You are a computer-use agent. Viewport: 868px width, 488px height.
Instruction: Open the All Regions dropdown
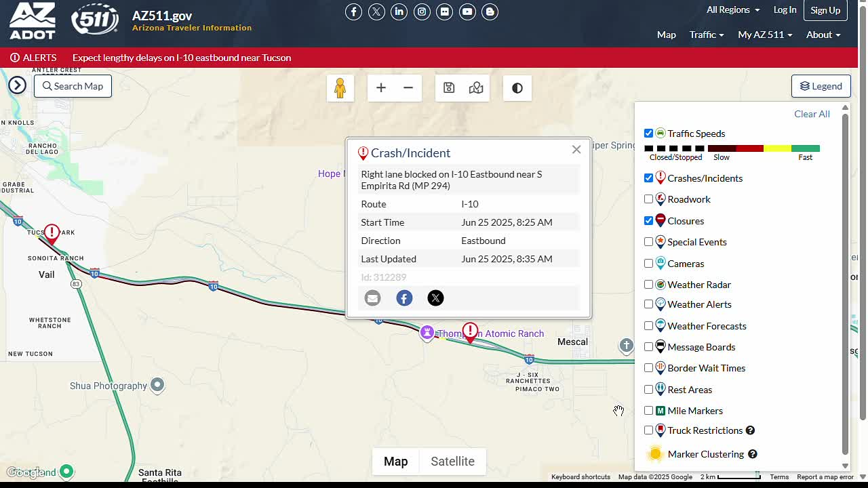(x=732, y=10)
